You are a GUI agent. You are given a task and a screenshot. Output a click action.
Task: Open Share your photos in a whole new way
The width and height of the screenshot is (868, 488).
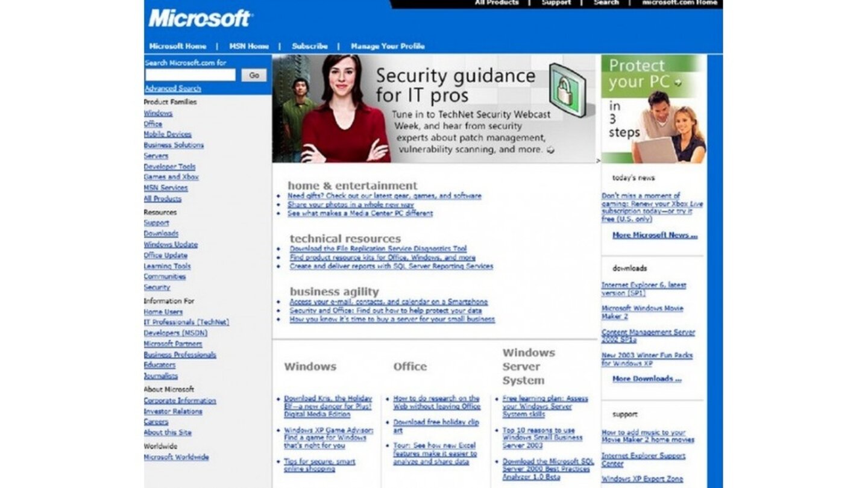(x=351, y=205)
